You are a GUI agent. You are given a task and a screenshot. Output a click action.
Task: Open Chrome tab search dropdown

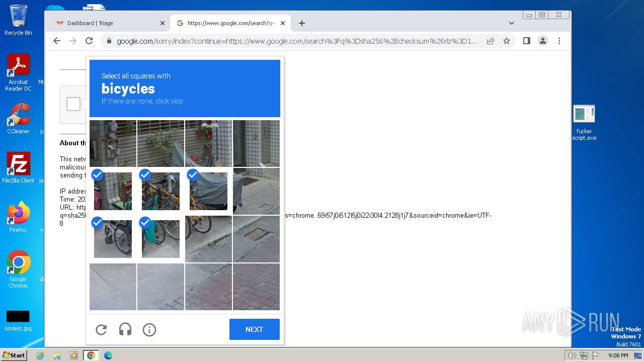[x=512, y=23]
